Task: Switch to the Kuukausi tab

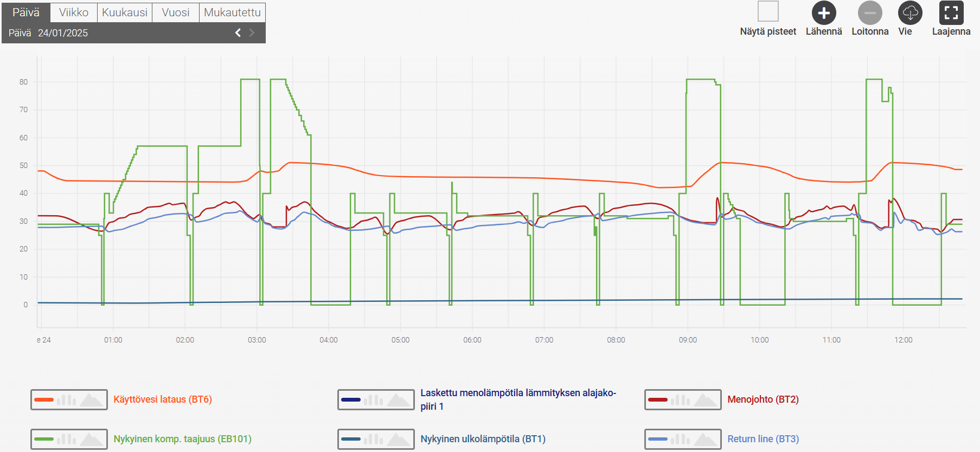Action: click(x=125, y=12)
